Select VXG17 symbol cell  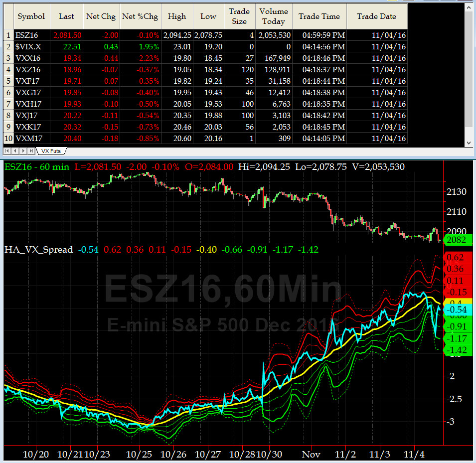[32, 93]
